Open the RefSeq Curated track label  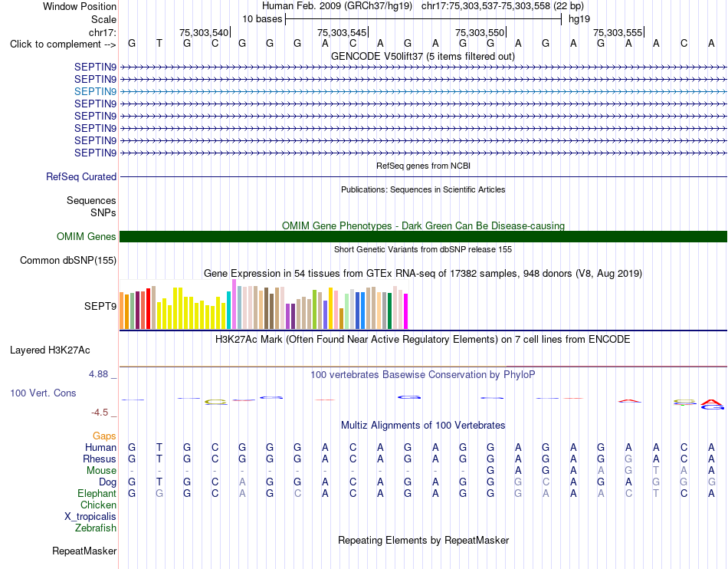pos(81,177)
